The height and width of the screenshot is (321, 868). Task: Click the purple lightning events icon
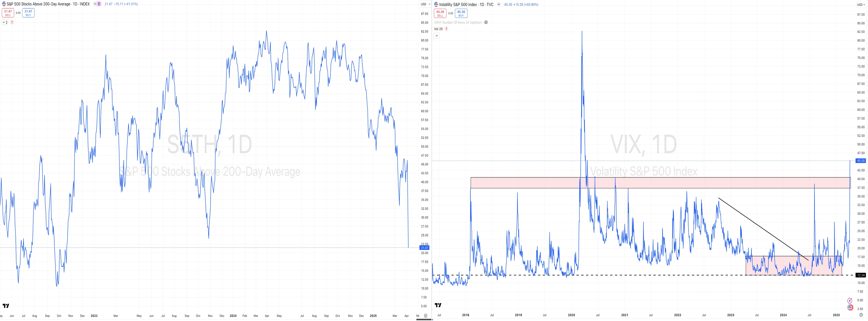850,301
